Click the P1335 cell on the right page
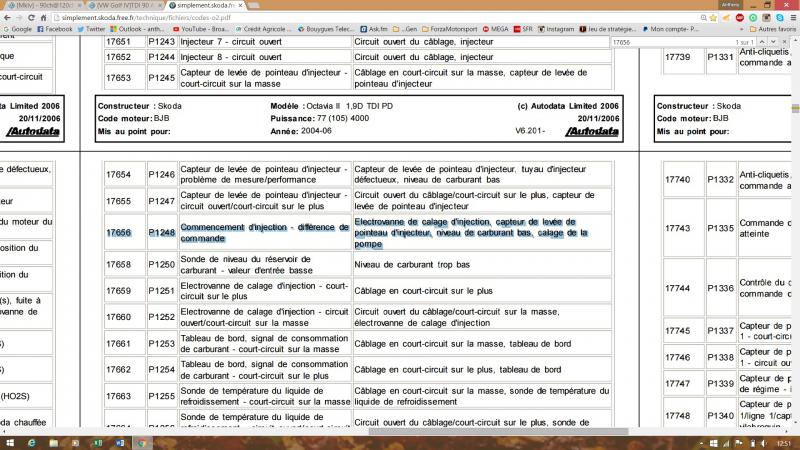 pos(720,228)
